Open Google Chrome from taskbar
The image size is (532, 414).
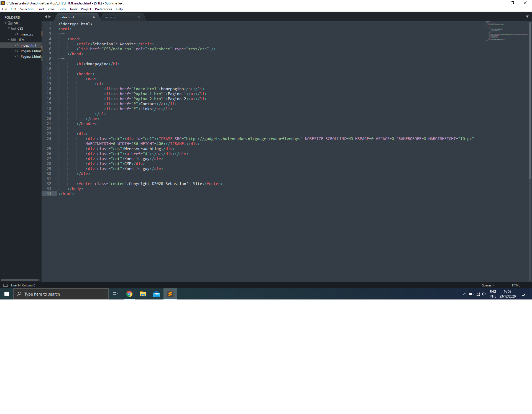click(x=129, y=294)
